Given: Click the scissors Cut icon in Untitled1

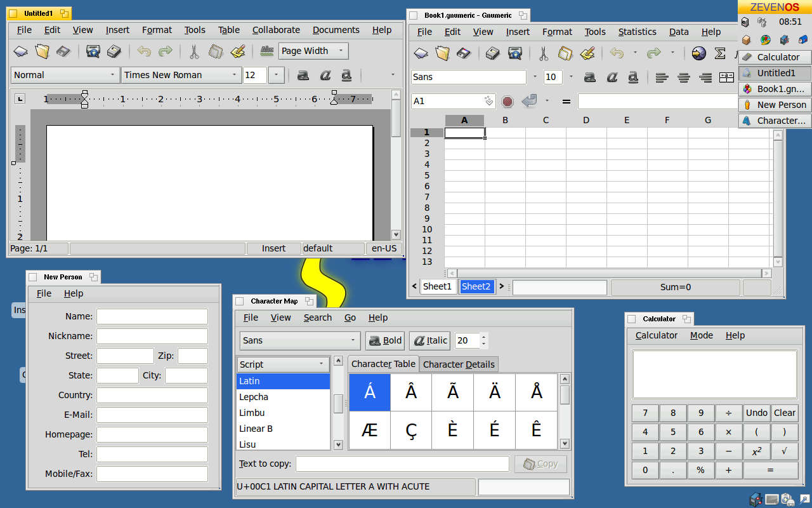Looking at the screenshot, I should tap(194, 51).
